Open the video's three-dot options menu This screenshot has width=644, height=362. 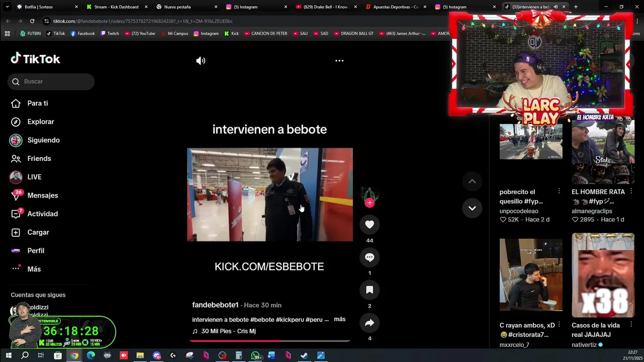point(340,61)
